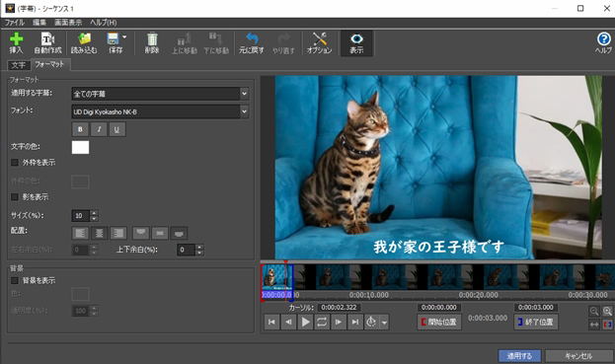Click the 保存 (save) disk icon
This screenshot has height=364, width=615.
pos(113,38)
